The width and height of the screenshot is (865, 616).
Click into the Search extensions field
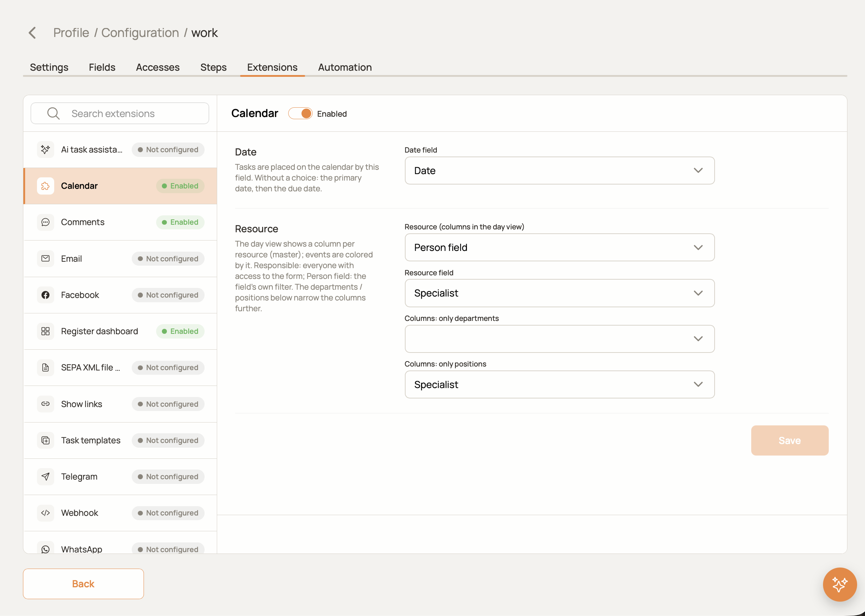pos(120,113)
